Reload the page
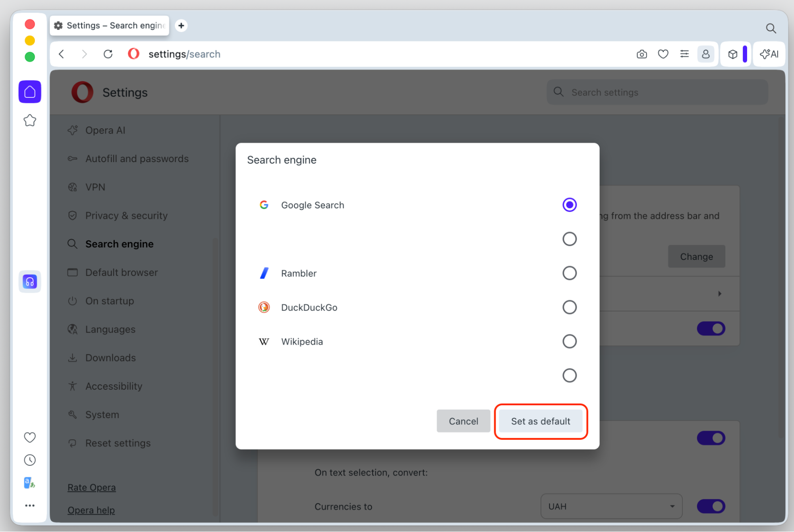 tap(108, 54)
